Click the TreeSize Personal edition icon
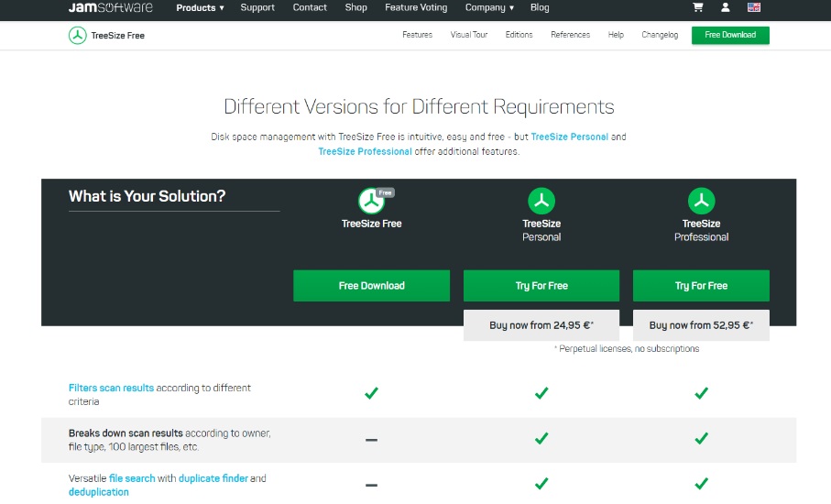 [x=541, y=201]
